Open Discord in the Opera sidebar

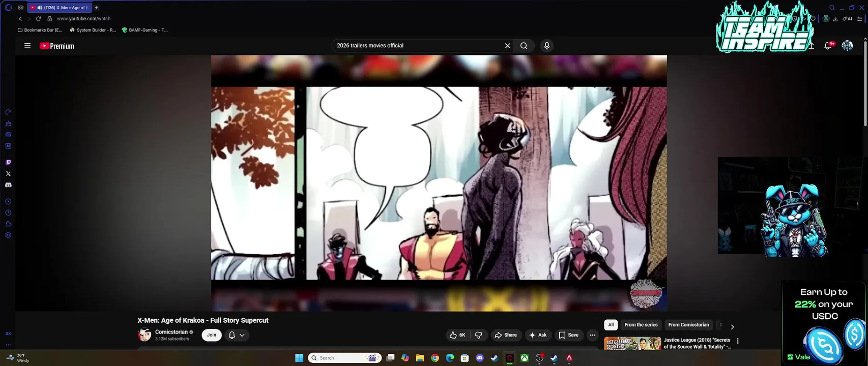pos(8,185)
